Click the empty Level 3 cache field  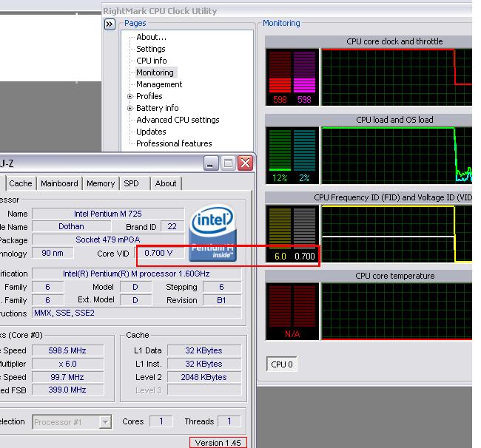tap(204, 390)
